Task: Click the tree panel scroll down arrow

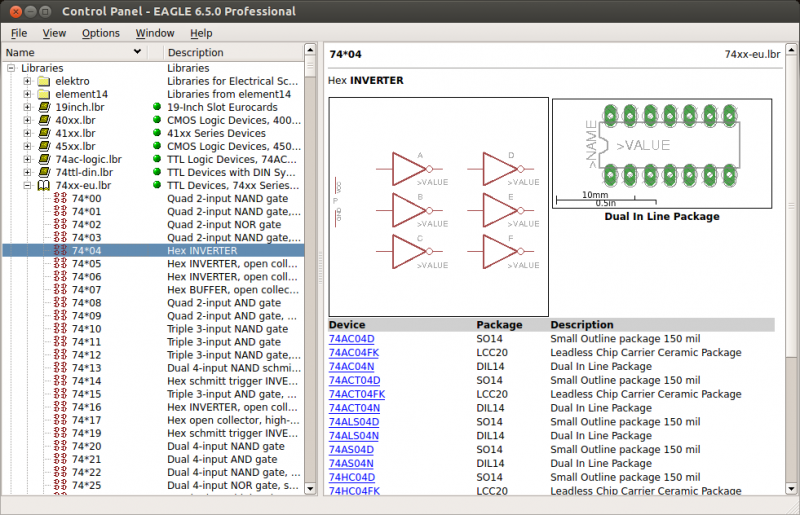Action: coord(310,488)
